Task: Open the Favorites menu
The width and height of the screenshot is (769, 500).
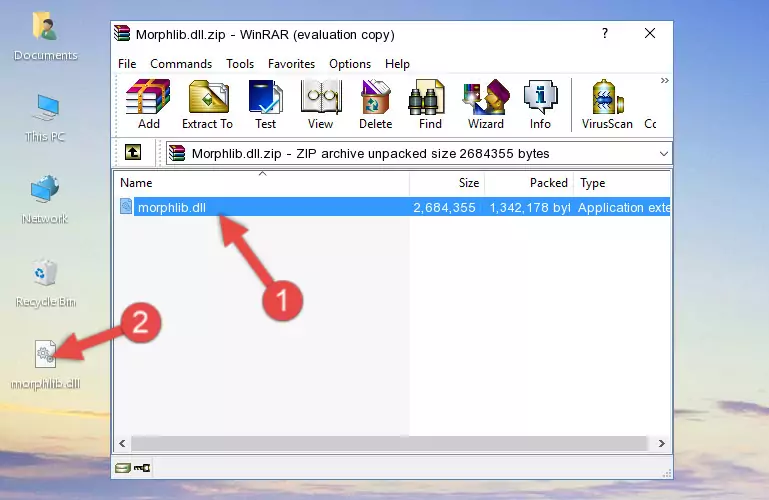Action: click(x=291, y=64)
